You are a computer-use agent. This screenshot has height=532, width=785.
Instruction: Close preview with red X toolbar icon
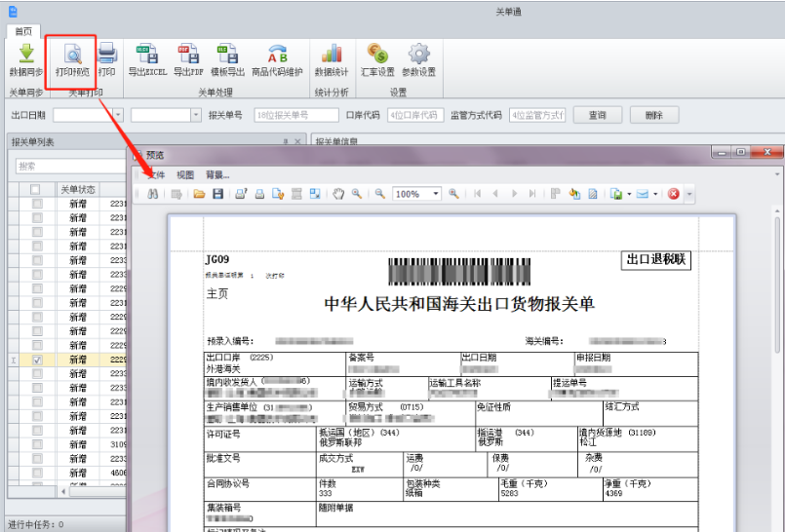pyautogui.click(x=674, y=194)
